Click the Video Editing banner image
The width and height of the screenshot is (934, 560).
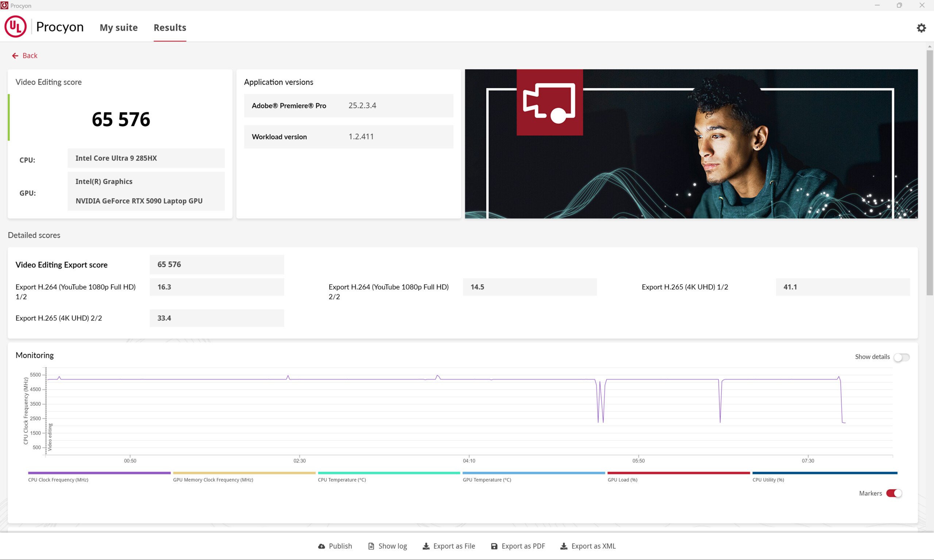(x=691, y=144)
